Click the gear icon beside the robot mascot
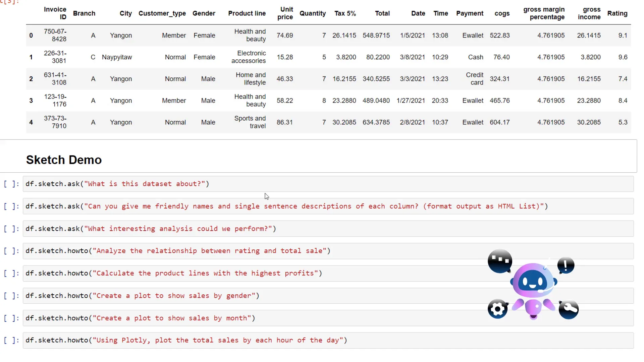Image resolution: width=644 pixels, height=362 pixels. pos(498,309)
